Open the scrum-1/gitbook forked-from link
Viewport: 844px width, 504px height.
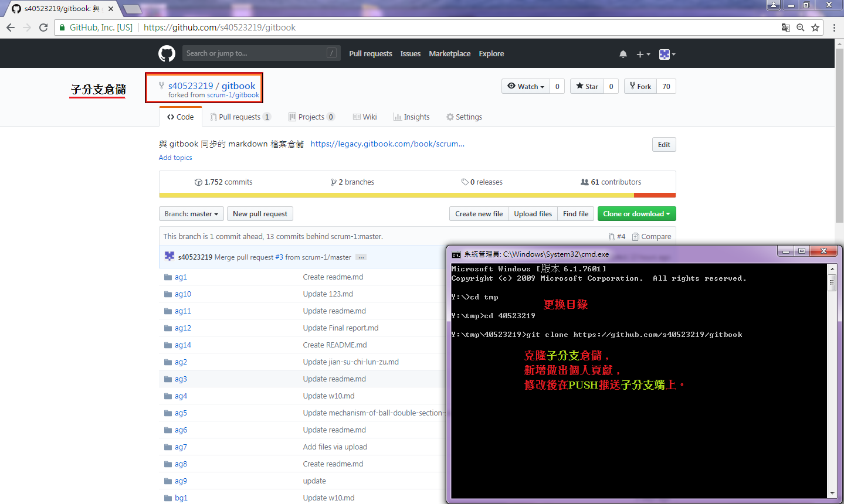click(233, 95)
